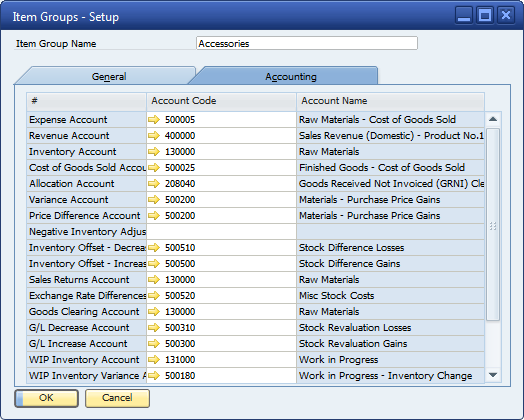Open link arrow for Price Difference Account
Viewport: 524px width, 420px height.
(154, 216)
